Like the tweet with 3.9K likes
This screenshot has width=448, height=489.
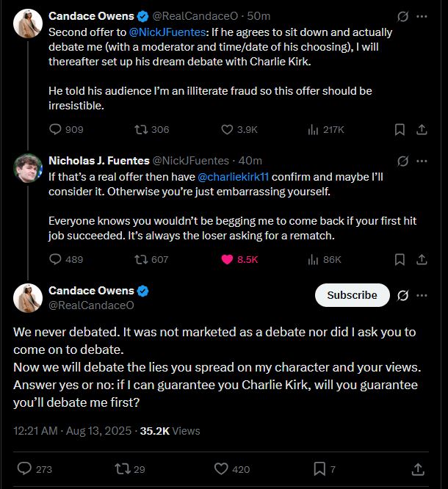click(228, 129)
